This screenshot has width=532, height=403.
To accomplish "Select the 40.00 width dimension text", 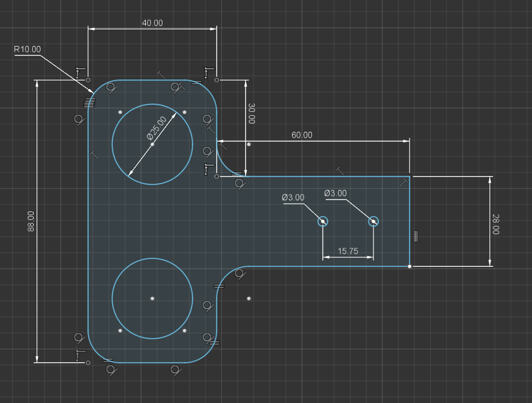I will coord(152,23).
